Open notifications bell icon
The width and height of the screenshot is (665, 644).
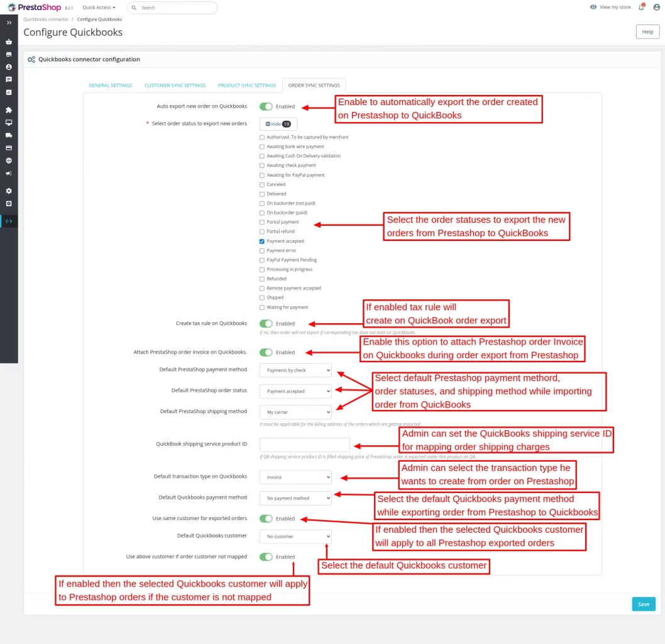[641, 7]
